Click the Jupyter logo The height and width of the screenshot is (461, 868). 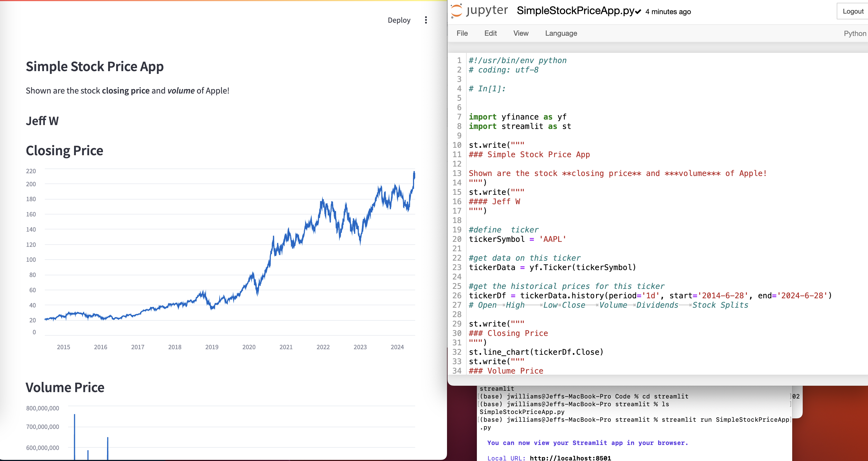(x=479, y=11)
